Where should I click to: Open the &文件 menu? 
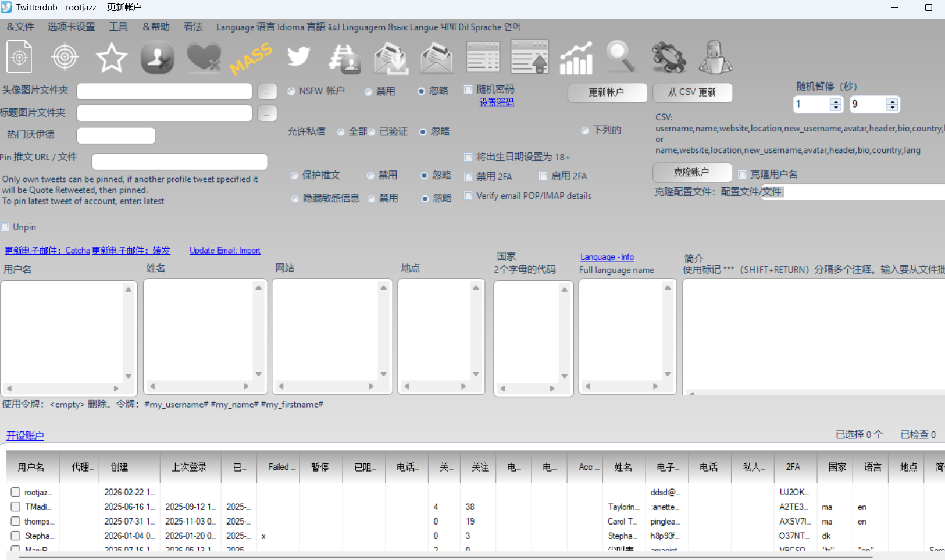(x=20, y=27)
